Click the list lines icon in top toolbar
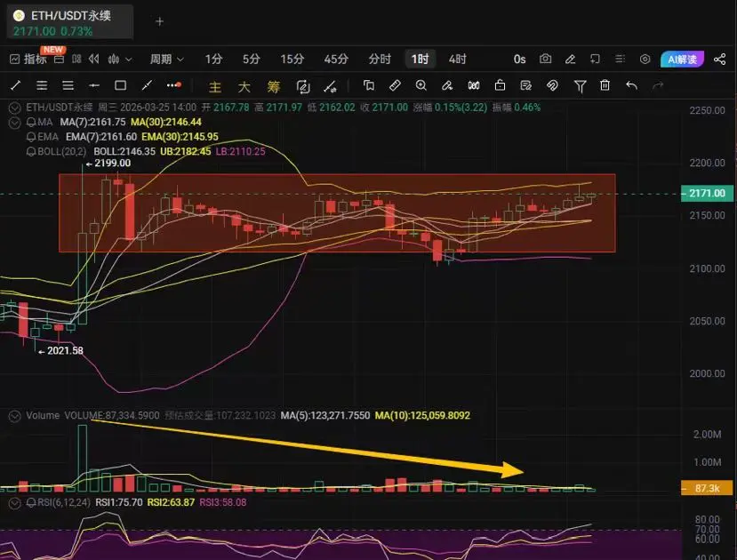The width and height of the screenshot is (737, 560). click(x=620, y=59)
